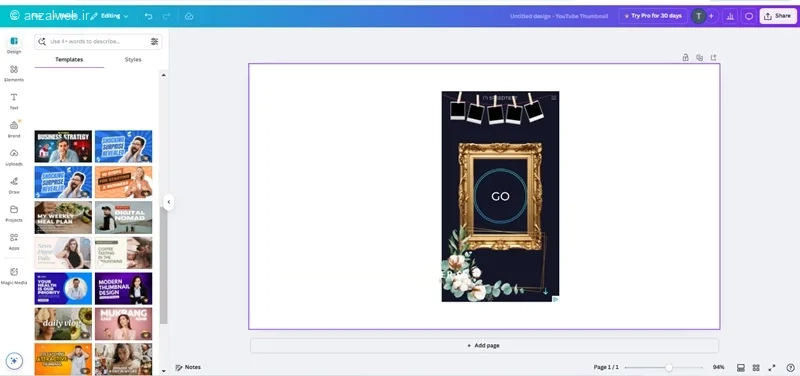Select the Modern Thumbnail Design template

[x=123, y=288]
